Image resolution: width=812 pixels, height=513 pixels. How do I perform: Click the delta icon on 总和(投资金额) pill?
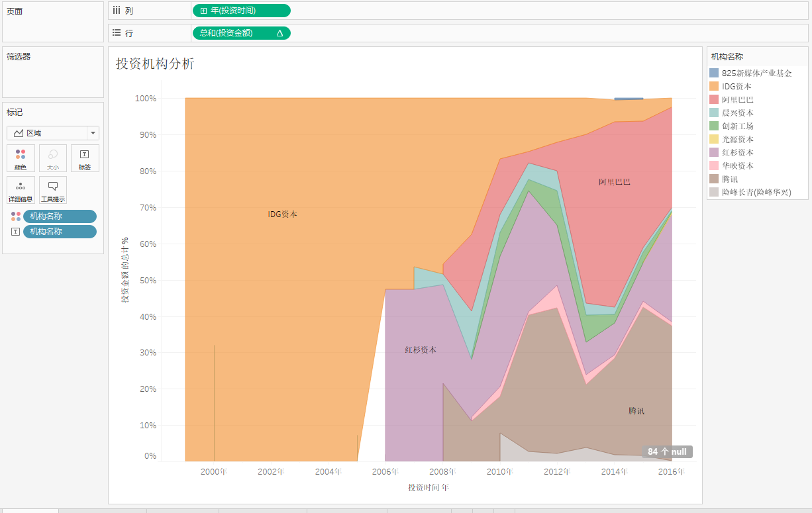point(279,33)
